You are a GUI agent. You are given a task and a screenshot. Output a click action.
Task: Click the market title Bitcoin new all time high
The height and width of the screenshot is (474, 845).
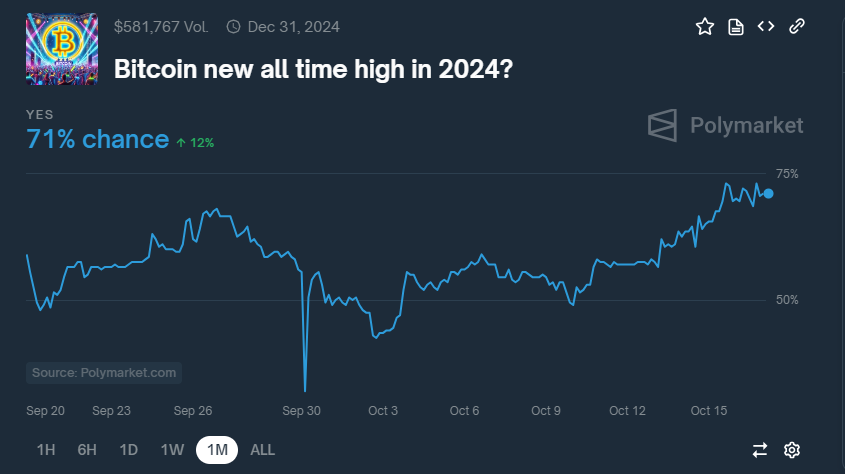[313, 69]
